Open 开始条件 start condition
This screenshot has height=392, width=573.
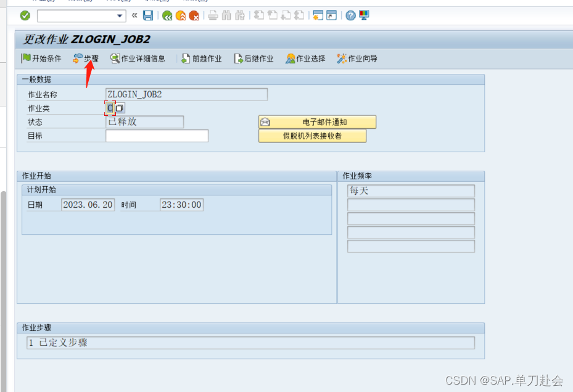[x=41, y=59]
